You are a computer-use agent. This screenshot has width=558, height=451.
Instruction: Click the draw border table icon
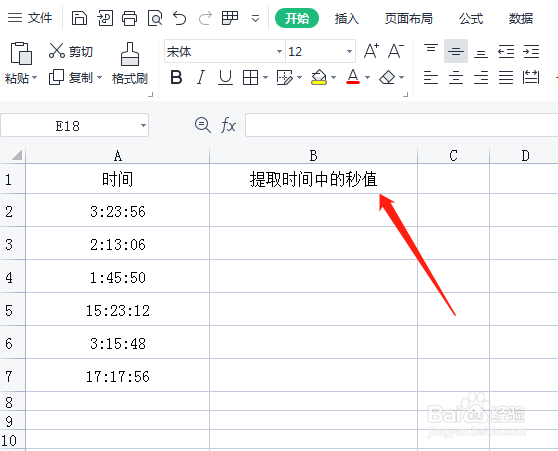click(x=284, y=77)
